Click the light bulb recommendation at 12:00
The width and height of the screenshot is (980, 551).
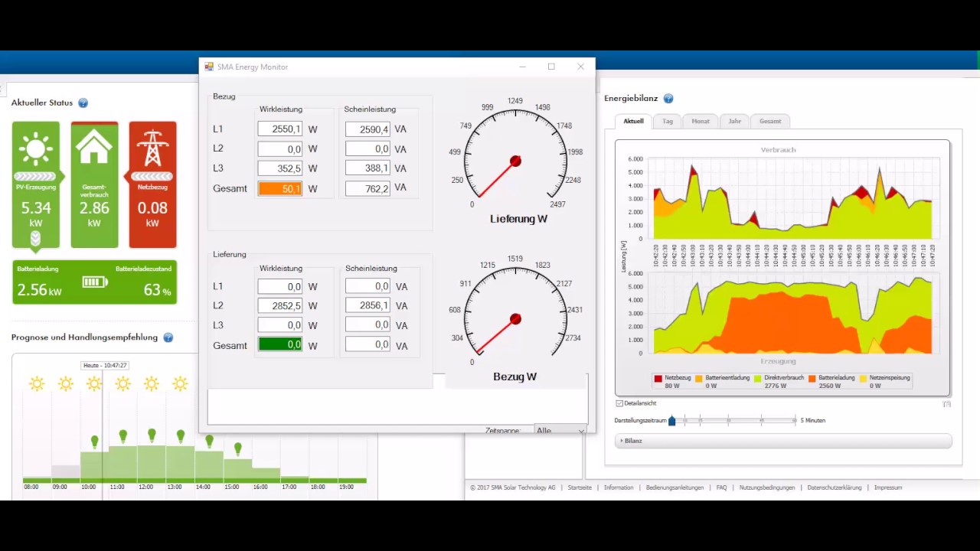coord(152,435)
